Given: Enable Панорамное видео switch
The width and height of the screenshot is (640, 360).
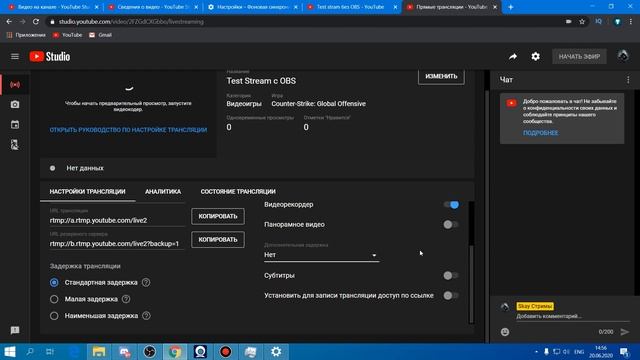Looking at the screenshot, I should tap(451, 224).
